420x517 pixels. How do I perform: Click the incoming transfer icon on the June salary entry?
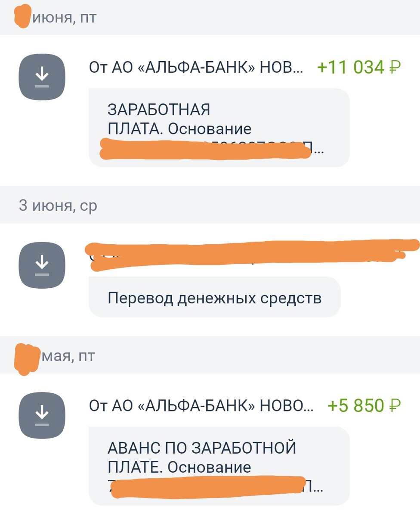click(x=42, y=76)
